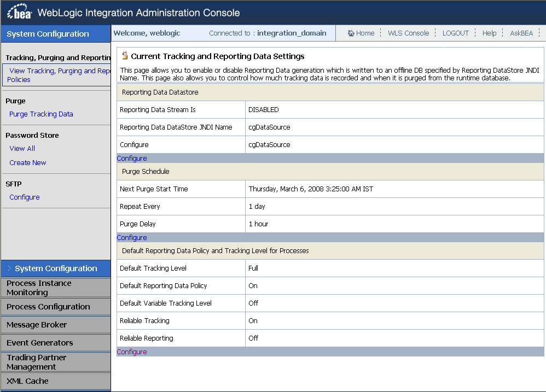Viewport: 546px width, 392px height.
Task: Click LOGOUT in top navigation
Action: point(456,33)
